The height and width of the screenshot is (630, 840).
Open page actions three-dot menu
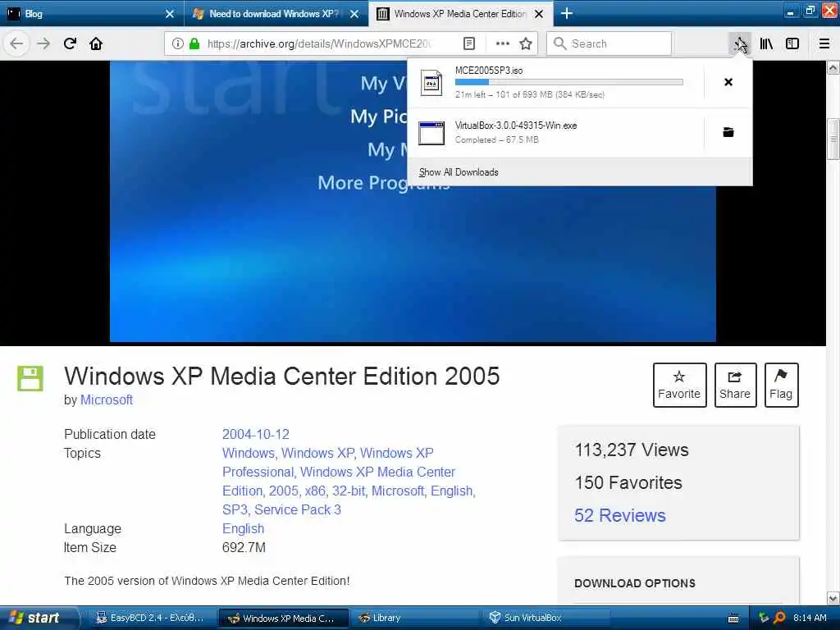503,43
